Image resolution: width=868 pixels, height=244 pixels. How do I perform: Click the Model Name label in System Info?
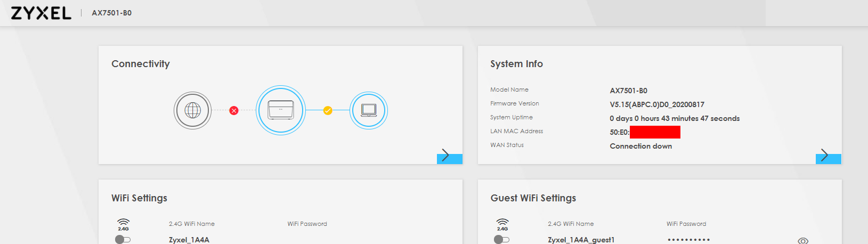(x=509, y=90)
